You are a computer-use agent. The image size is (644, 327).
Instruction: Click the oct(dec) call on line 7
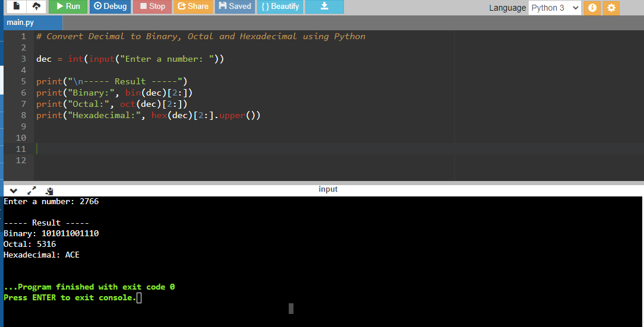coord(140,104)
